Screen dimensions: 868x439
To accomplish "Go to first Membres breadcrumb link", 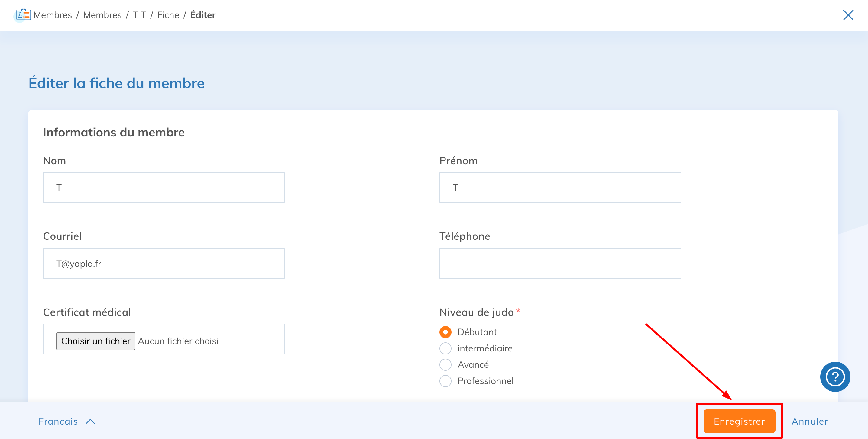I will pos(53,15).
